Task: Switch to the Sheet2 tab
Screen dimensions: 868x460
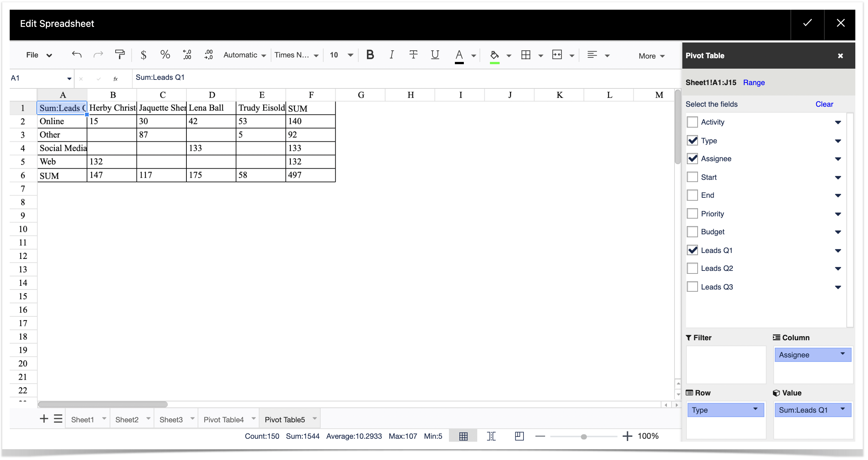Action: coord(127,419)
